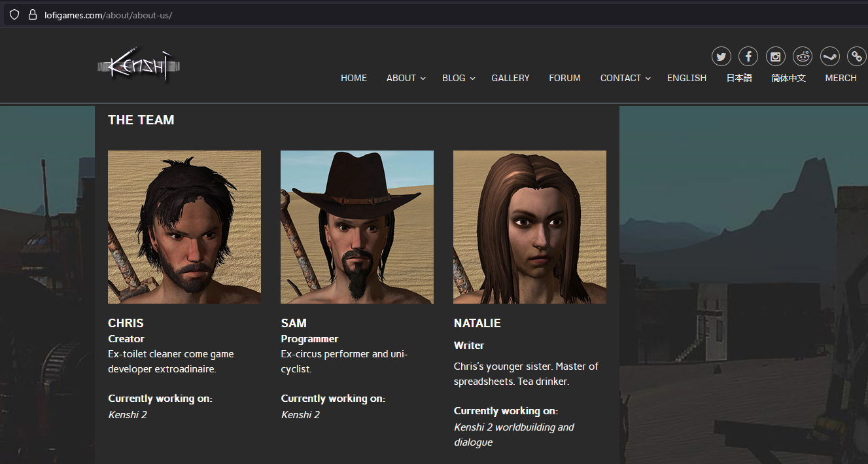This screenshot has height=464, width=868.
Task: Click the browser shield icon
Action: tap(14, 14)
